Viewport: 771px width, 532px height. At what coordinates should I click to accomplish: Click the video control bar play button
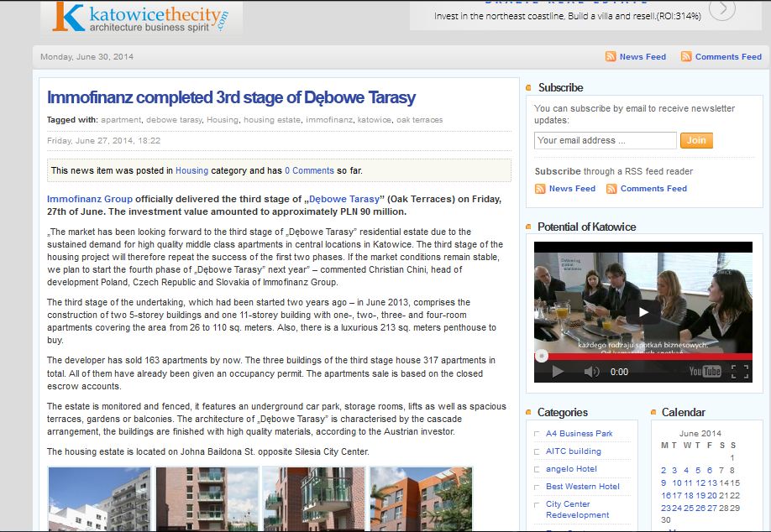click(x=557, y=372)
